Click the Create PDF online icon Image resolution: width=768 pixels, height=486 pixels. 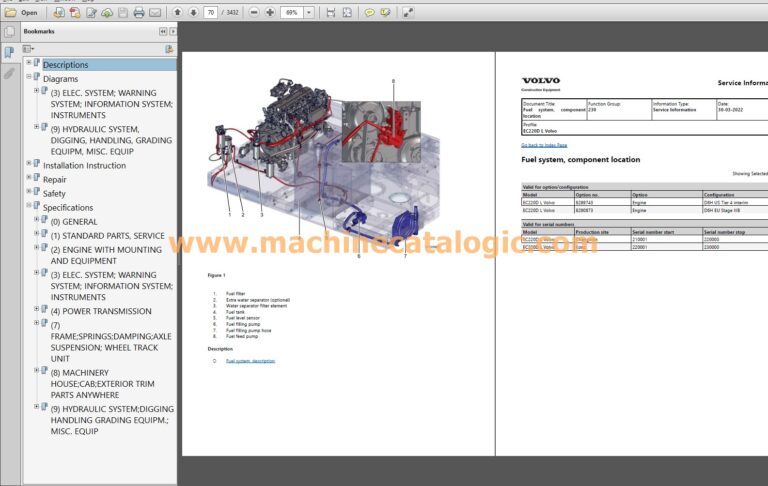point(75,13)
